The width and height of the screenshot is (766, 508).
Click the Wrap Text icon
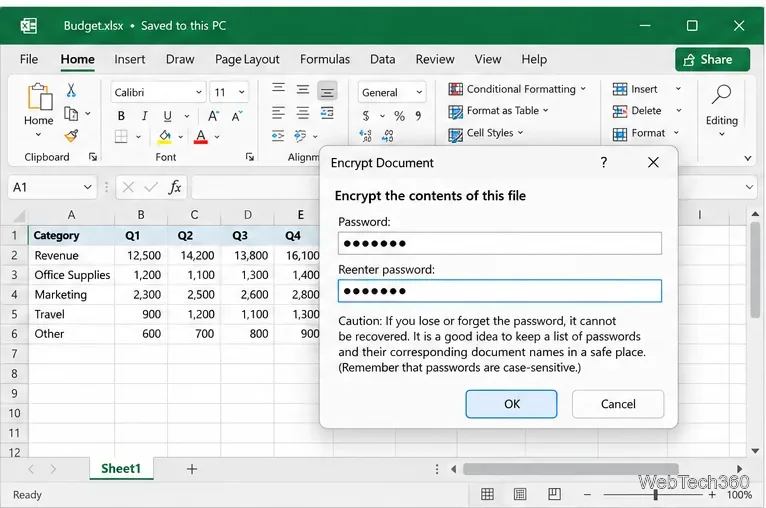327,113
